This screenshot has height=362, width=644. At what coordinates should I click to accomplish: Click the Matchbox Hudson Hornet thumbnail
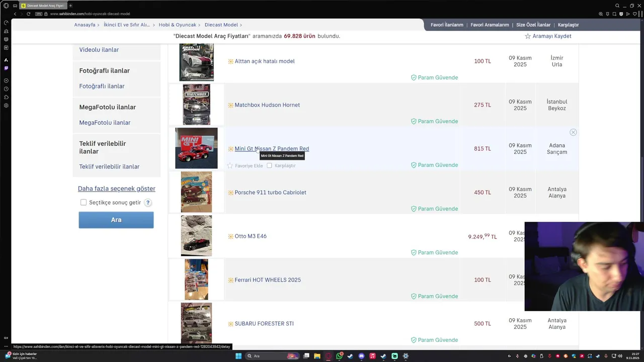pos(196,105)
